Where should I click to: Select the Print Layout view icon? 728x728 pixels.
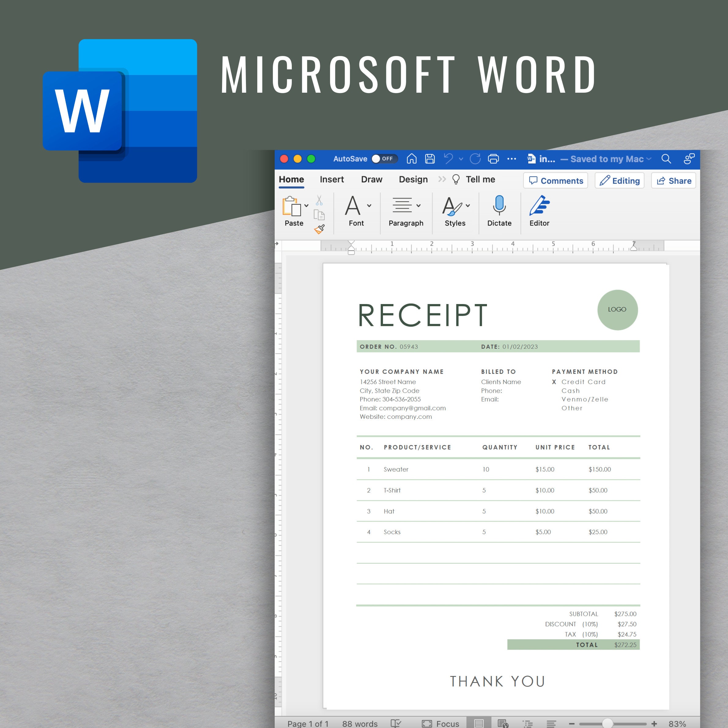coord(479,723)
